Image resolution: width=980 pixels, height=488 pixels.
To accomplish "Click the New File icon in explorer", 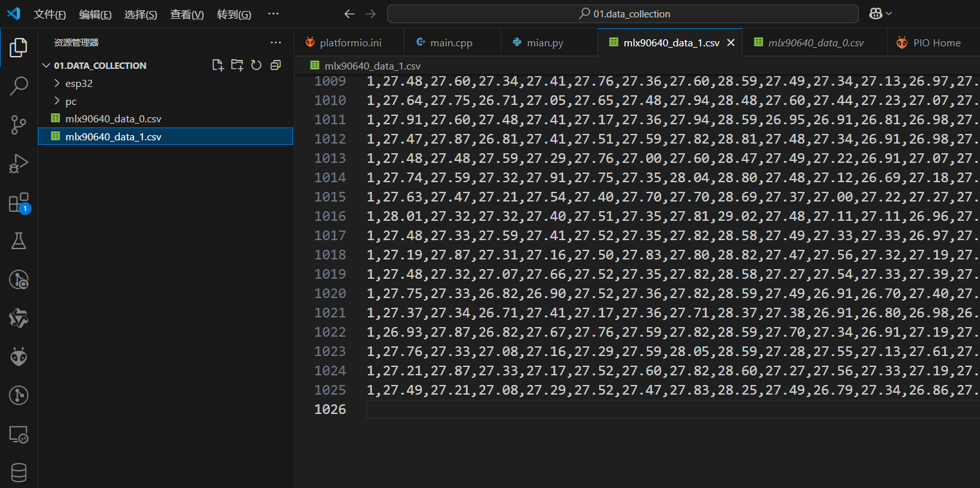I will click(218, 65).
